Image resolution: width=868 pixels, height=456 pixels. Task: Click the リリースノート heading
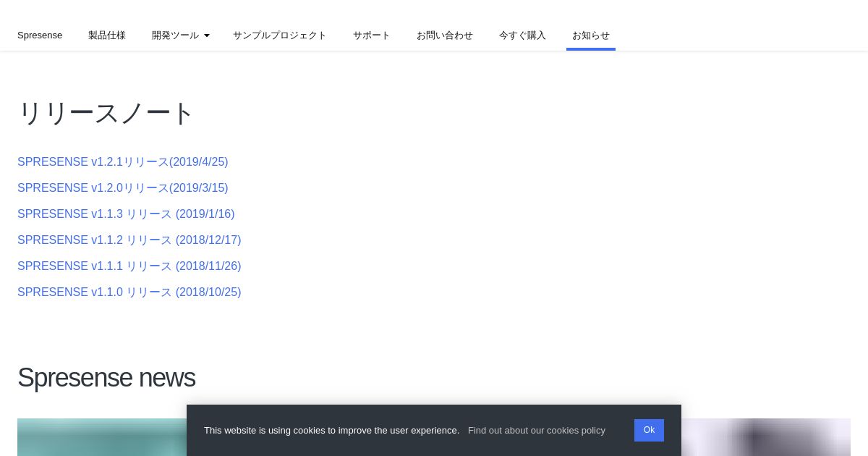(x=106, y=114)
